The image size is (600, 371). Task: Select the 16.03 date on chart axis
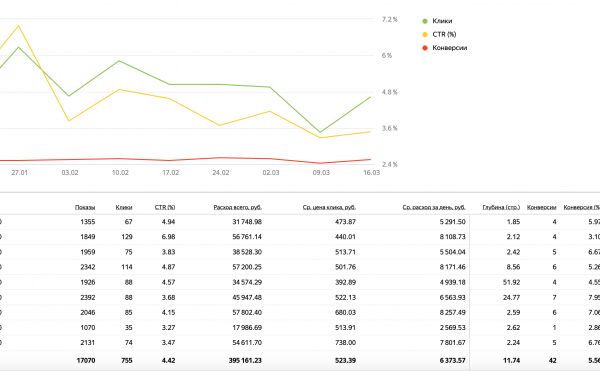coord(372,173)
